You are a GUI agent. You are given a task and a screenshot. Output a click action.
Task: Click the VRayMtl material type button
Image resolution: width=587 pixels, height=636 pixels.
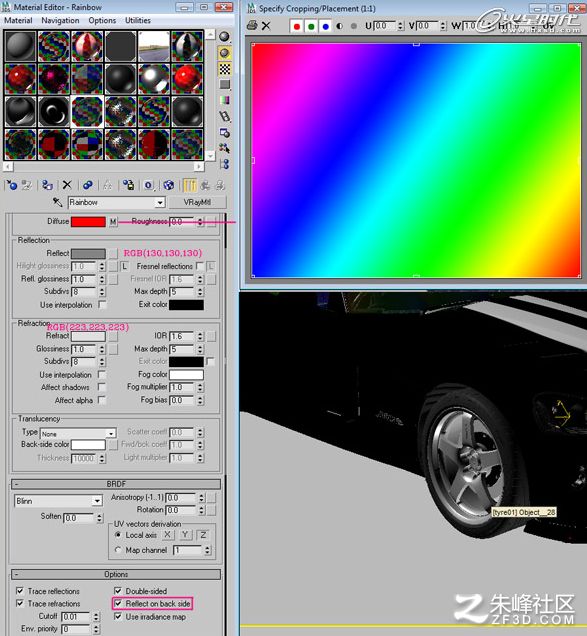tap(197, 202)
